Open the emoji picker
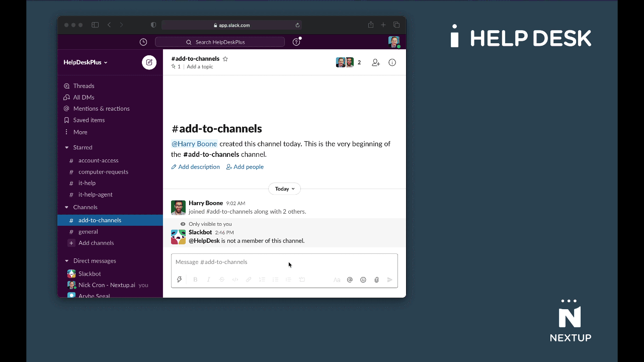The width and height of the screenshot is (644, 362). [x=363, y=280]
